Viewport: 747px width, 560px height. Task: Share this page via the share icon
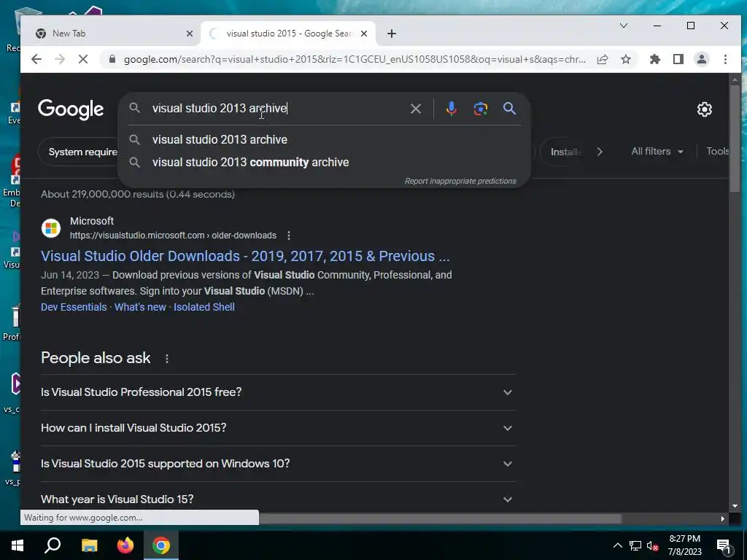(x=603, y=59)
